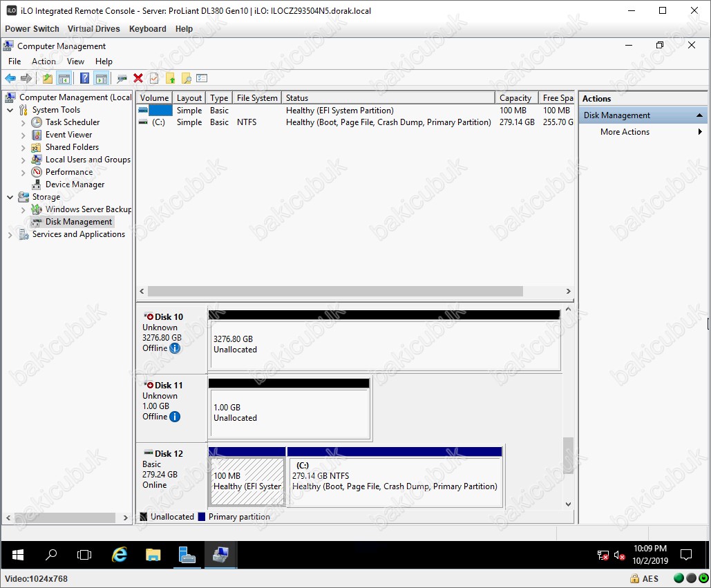Click the Disk 10 offline info icon
The height and width of the screenshot is (588, 711).
pos(175,348)
